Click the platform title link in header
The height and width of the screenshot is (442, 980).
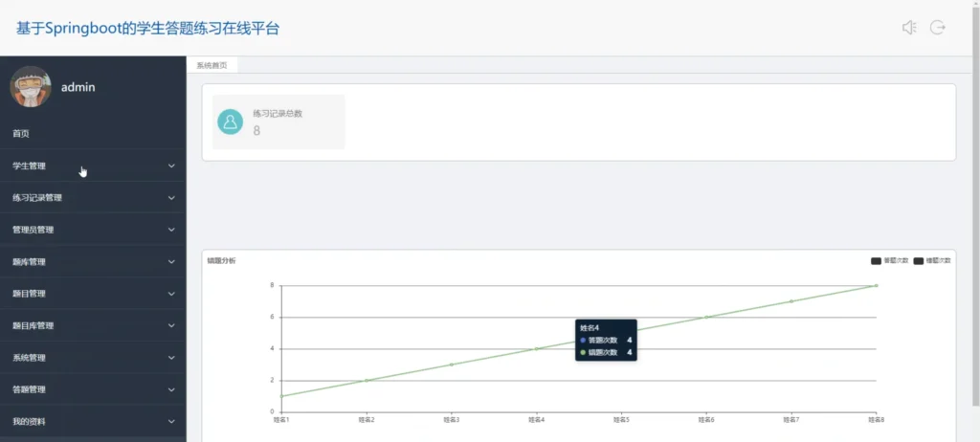(147, 28)
